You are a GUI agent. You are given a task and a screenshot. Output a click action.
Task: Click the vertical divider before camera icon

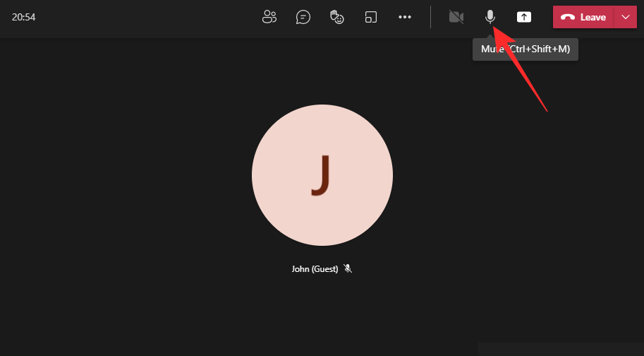(431, 17)
